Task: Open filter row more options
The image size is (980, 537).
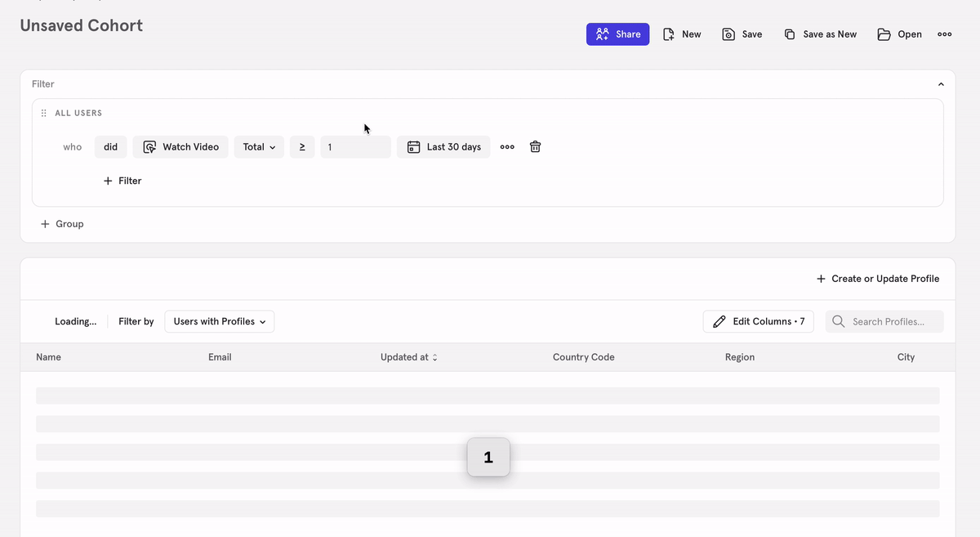Action: point(507,147)
